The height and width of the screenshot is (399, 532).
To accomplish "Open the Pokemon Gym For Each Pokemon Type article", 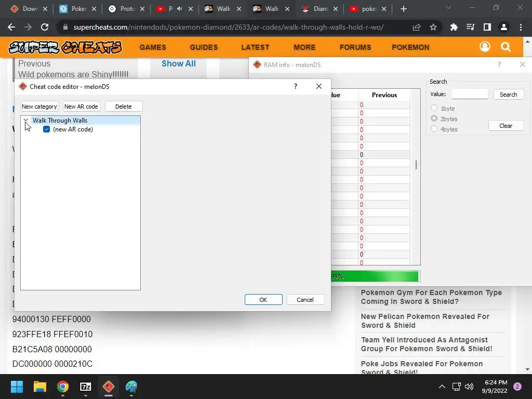I will point(431,297).
